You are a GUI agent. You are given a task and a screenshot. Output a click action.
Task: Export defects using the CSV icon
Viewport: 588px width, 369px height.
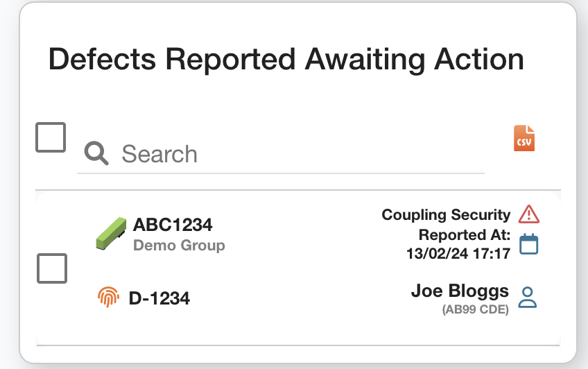coord(524,138)
